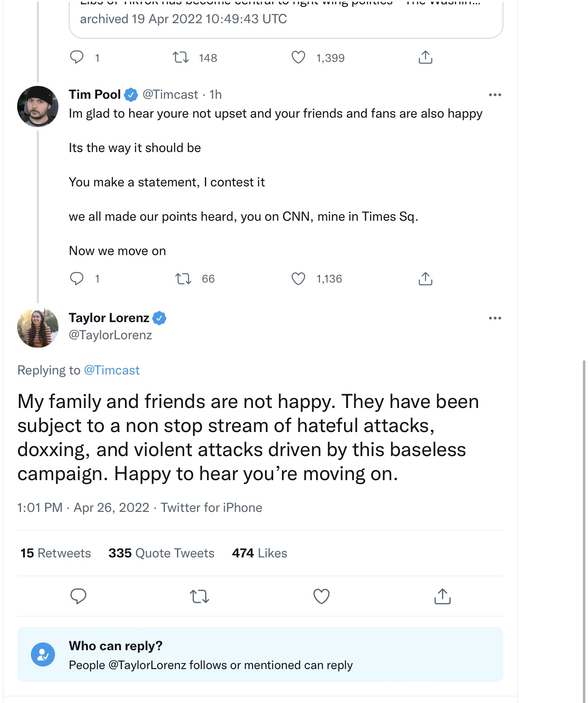Retweet Tim Pool's tweet with 66 retweets
The height and width of the screenshot is (703, 588).
pos(183,279)
